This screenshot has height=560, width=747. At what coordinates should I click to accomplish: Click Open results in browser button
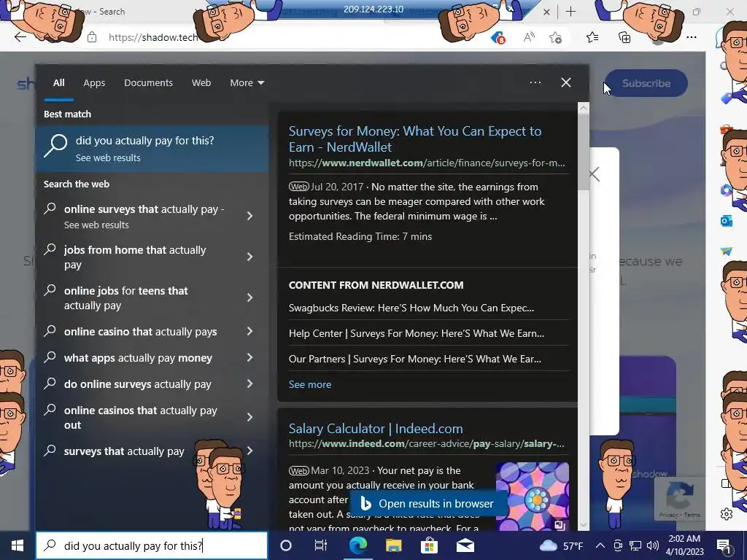[x=429, y=504]
